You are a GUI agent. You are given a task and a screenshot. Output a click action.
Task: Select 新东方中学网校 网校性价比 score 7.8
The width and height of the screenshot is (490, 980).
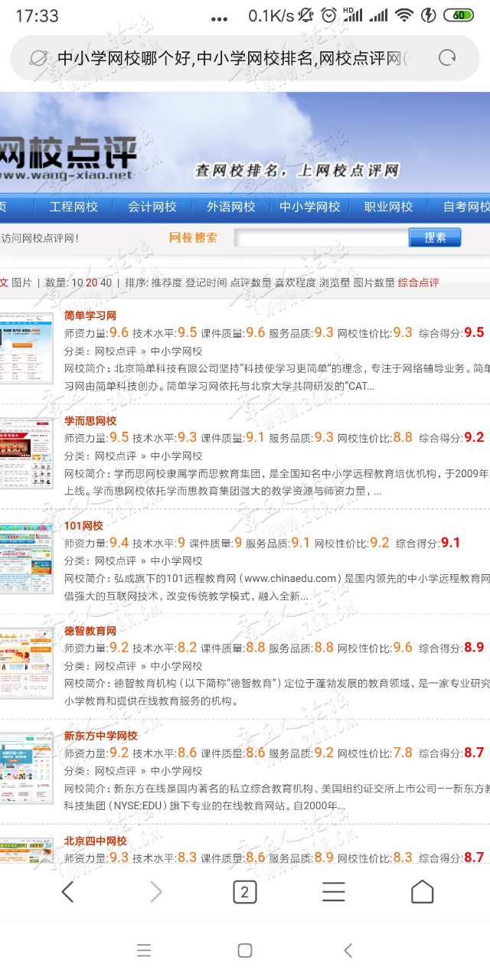pyautogui.click(x=403, y=753)
